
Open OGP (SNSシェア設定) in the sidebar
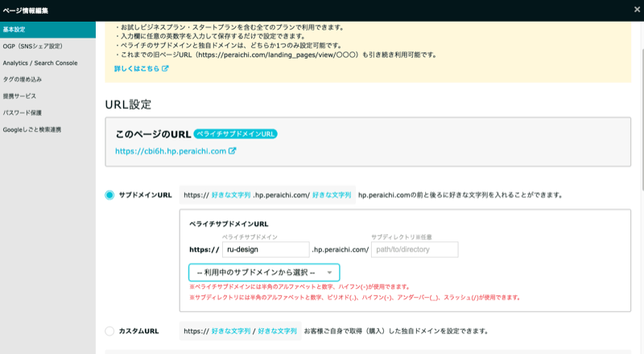click(32, 46)
